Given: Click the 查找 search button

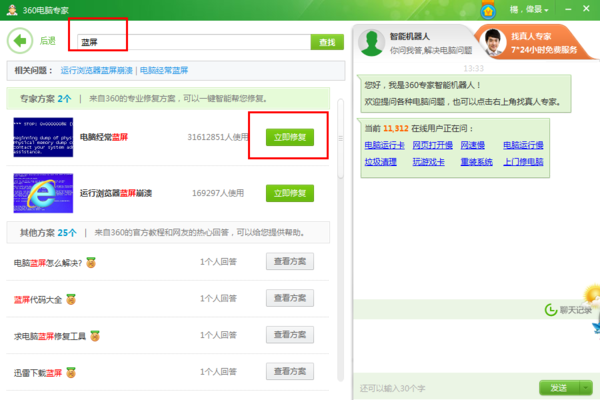Looking at the screenshot, I should pos(327,42).
